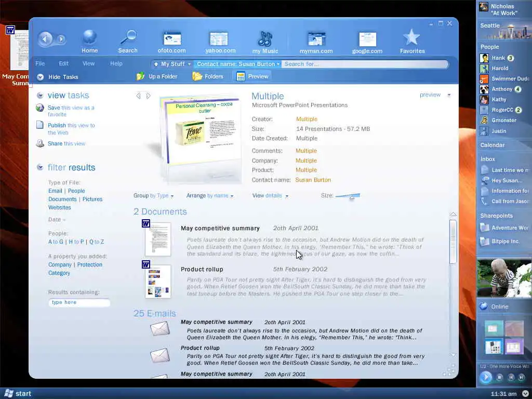Click Gmonster contact icon in sidebar
This screenshot has width=532, height=399.
(484, 121)
